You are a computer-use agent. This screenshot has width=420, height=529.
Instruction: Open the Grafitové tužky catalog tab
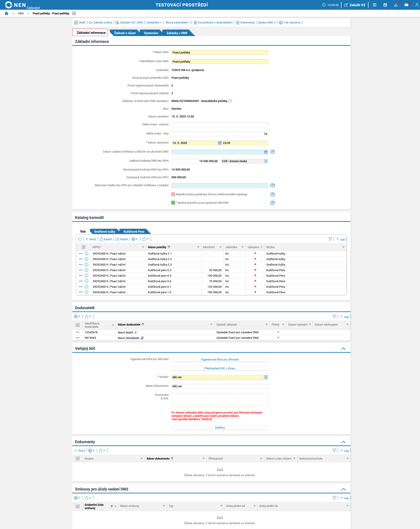coord(105,231)
